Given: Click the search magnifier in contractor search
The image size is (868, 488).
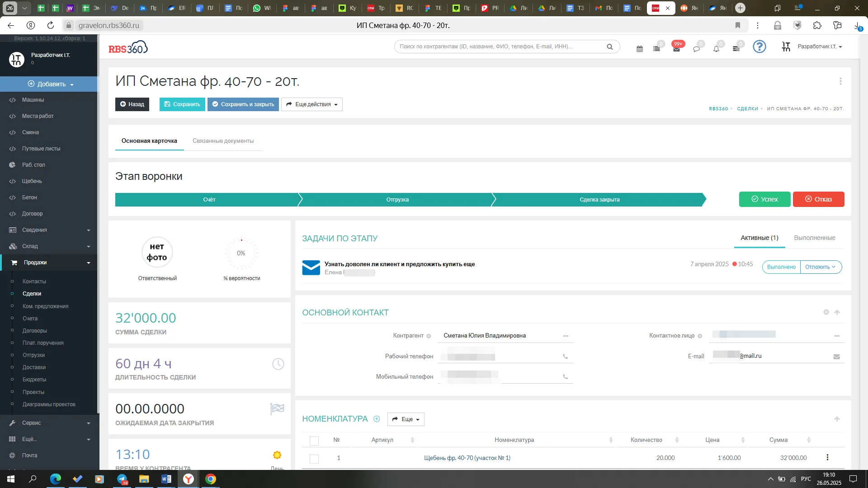Looking at the screenshot, I should tap(609, 47).
